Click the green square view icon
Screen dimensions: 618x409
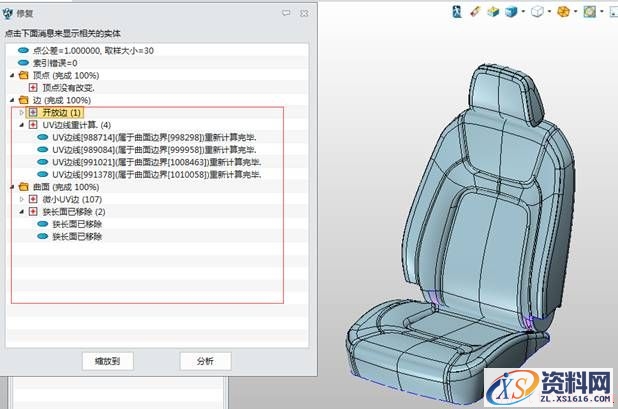(x=590, y=12)
